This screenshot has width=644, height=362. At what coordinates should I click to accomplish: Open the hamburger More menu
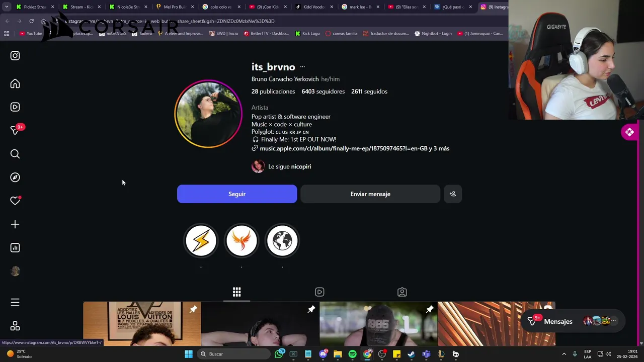point(15,302)
